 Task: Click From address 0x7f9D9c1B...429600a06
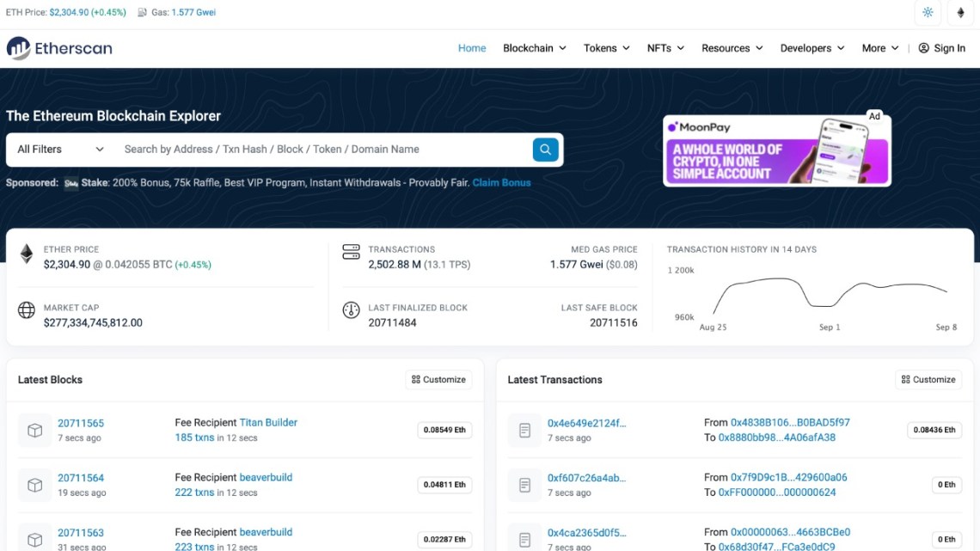pyautogui.click(x=789, y=477)
